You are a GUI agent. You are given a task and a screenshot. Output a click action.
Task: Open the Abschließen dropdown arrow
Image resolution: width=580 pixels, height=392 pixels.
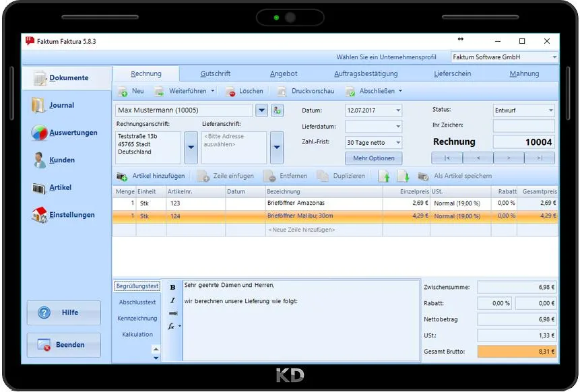click(400, 91)
